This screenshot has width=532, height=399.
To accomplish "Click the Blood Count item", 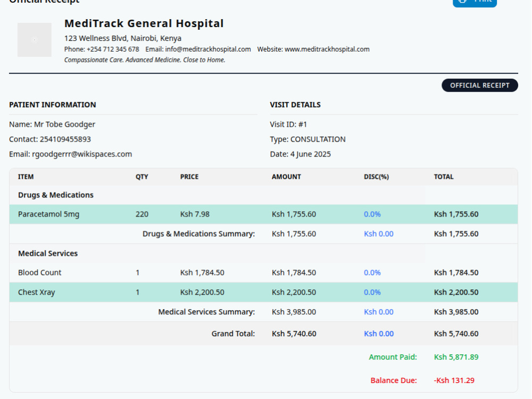I will point(40,272).
